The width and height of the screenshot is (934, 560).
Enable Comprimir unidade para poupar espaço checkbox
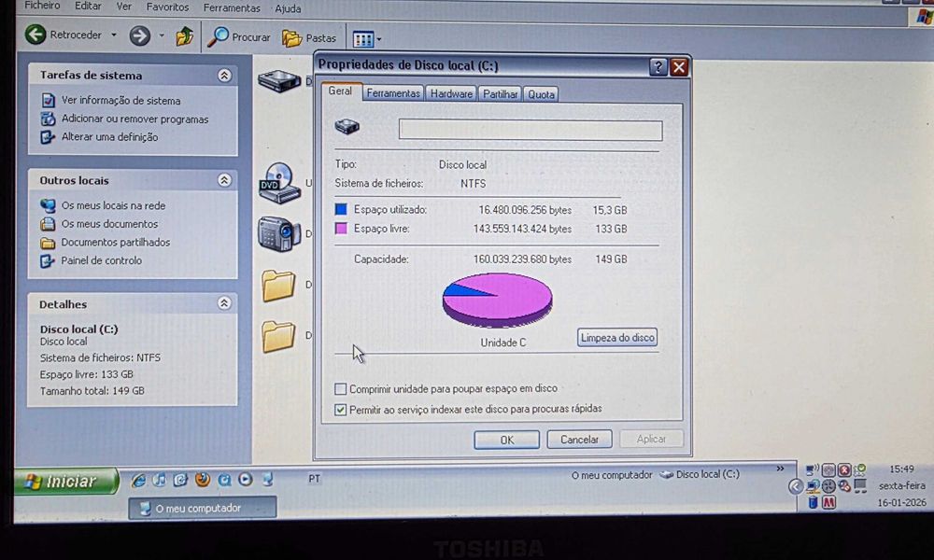(x=340, y=389)
